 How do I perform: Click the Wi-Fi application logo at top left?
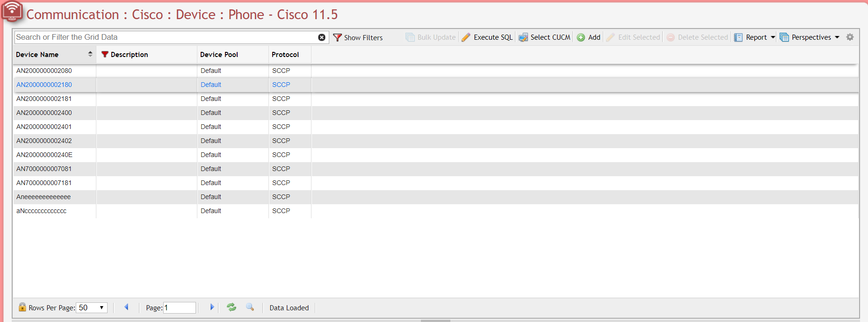pyautogui.click(x=12, y=11)
